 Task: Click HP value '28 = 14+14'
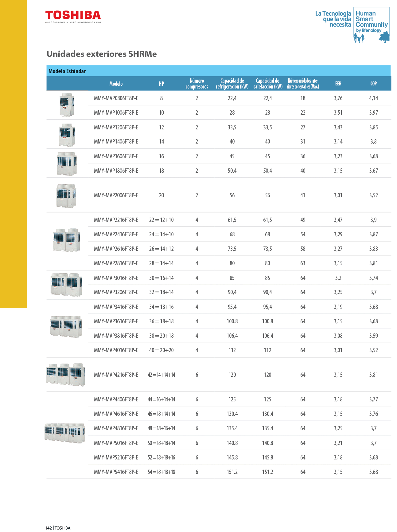(x=162, y=263)
